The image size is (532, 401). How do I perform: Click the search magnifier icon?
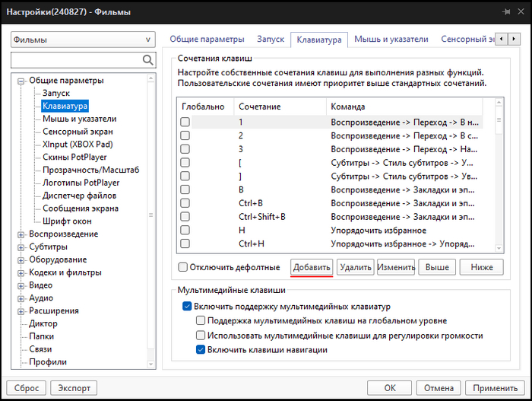148,59
